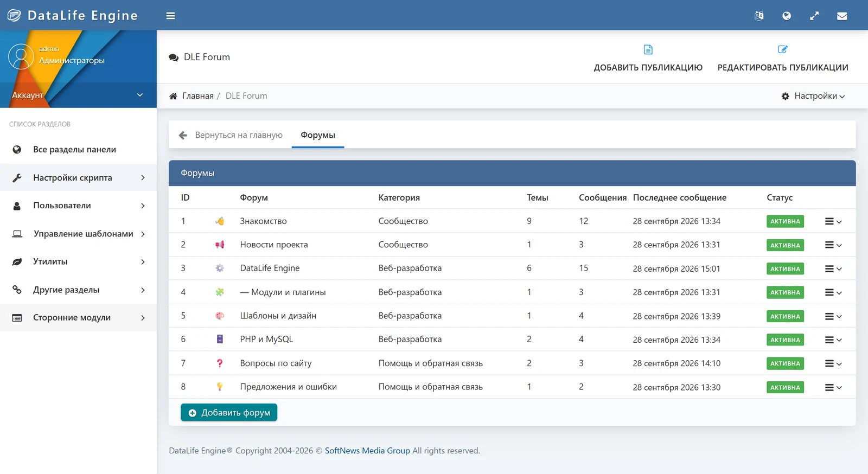Toggle fullscreen with the expand arrows icon
This screenshot has height=474, width=868.
(x=814, y=16)
